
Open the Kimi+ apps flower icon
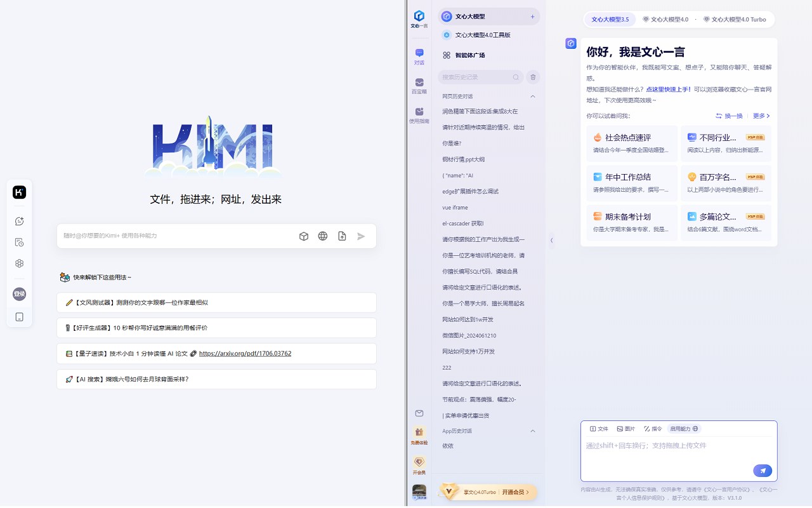click(x=20, y=264)
